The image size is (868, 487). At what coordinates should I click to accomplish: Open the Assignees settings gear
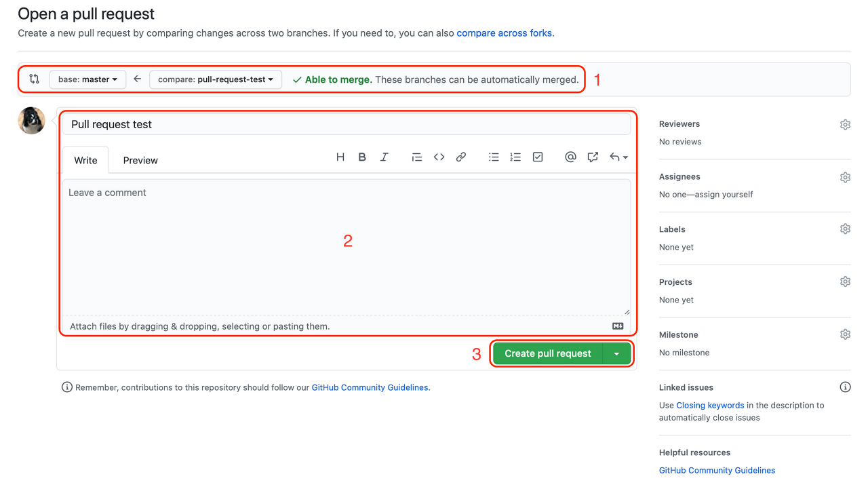tap(845, 177)
